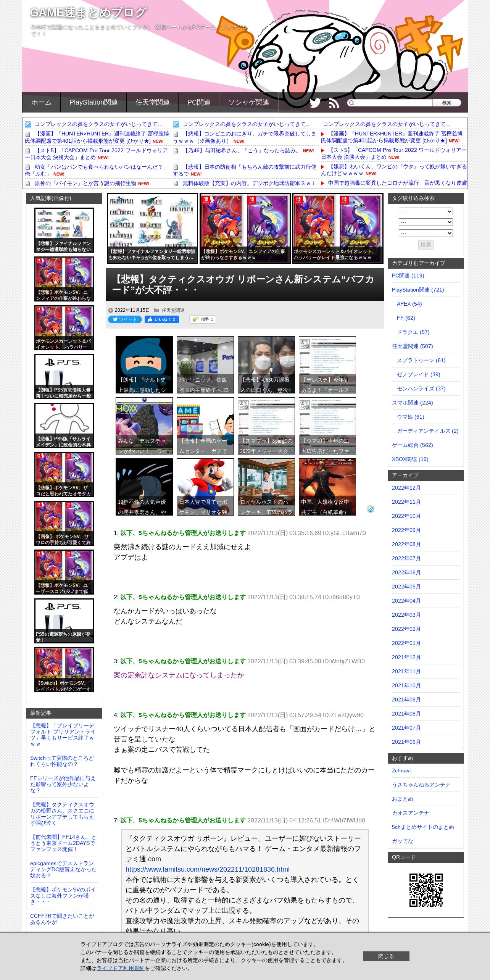Open the PC関連 menu item

click(x=199, y=102)
